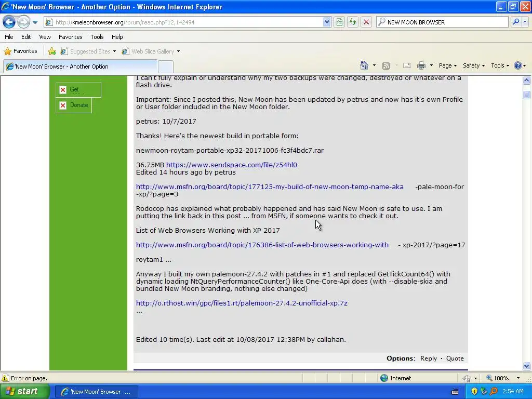The width and height of the screenshot is (532, 399).
Task: Run search with the magnifier button
Action: click(x=516, y=22)
